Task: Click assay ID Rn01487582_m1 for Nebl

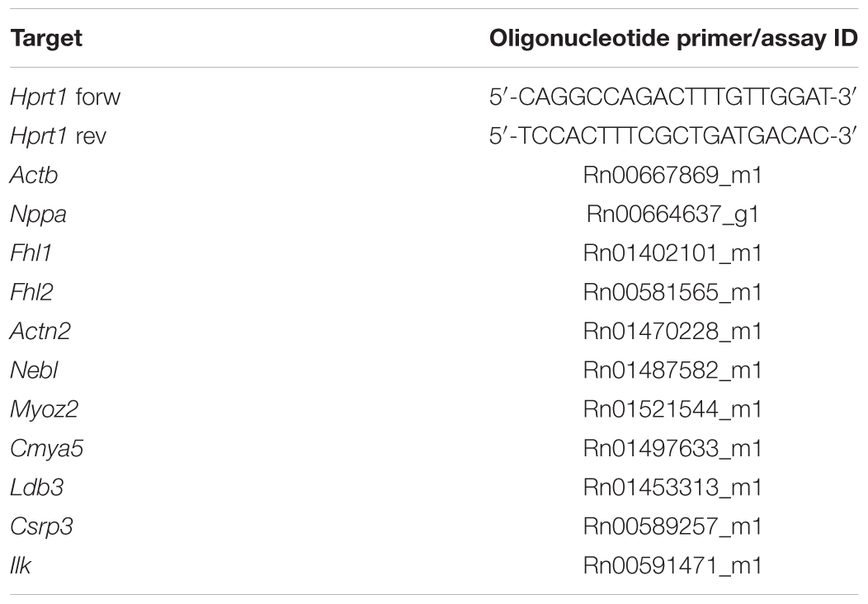Action: coord(672,370)
